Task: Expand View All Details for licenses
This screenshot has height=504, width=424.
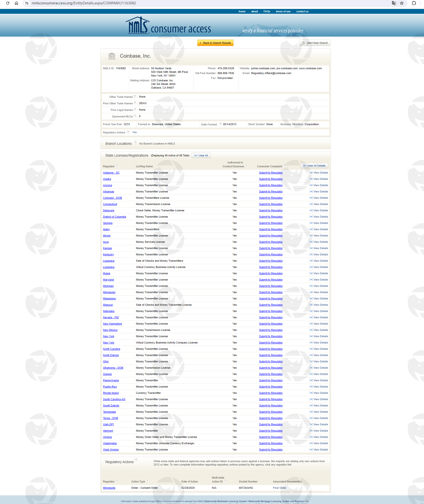Action: pos(314,166)
